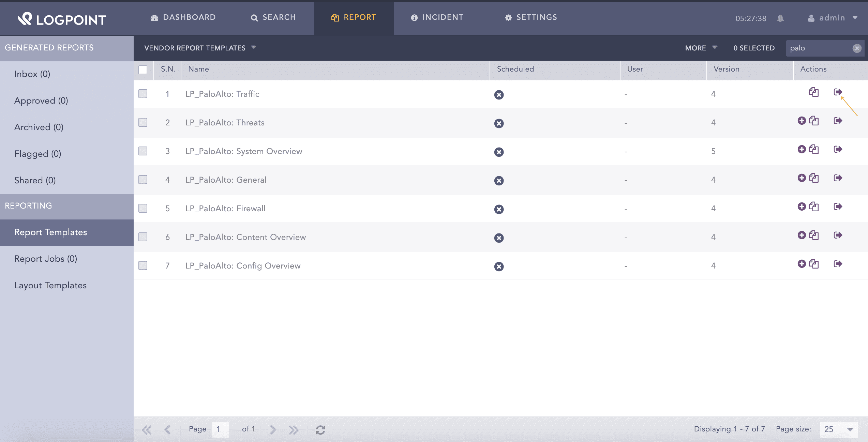The width and height of the screenshot is (868, 442).
Task: Open notifications via the bell icon
Action: pyautogui.click(x=781, y=18)
